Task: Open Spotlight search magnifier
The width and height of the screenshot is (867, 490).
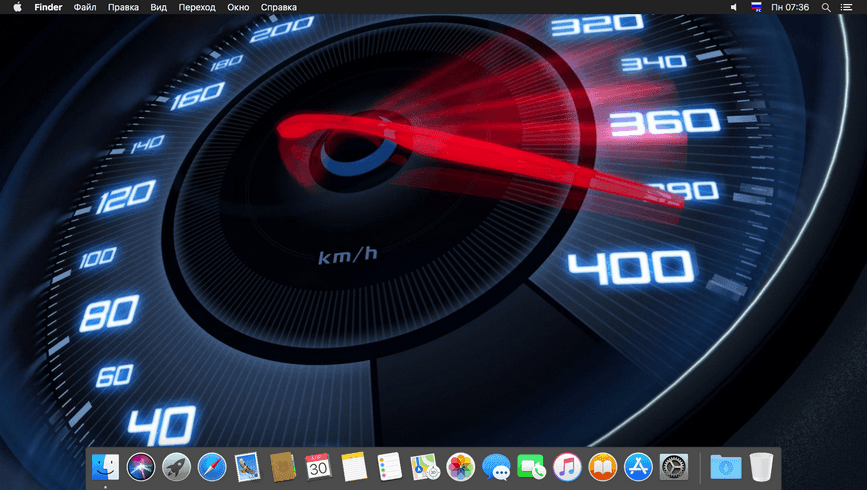Action: point(826,7)
